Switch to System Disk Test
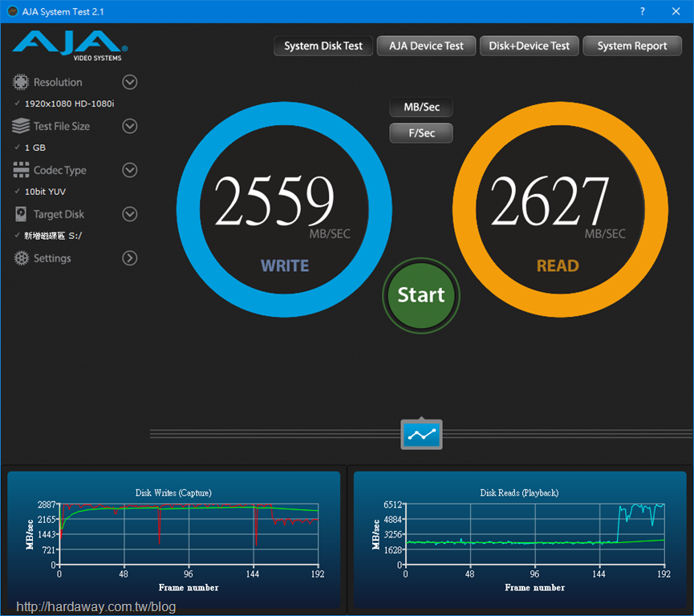Viewport: 694px width, 616px height. [323, 46]
